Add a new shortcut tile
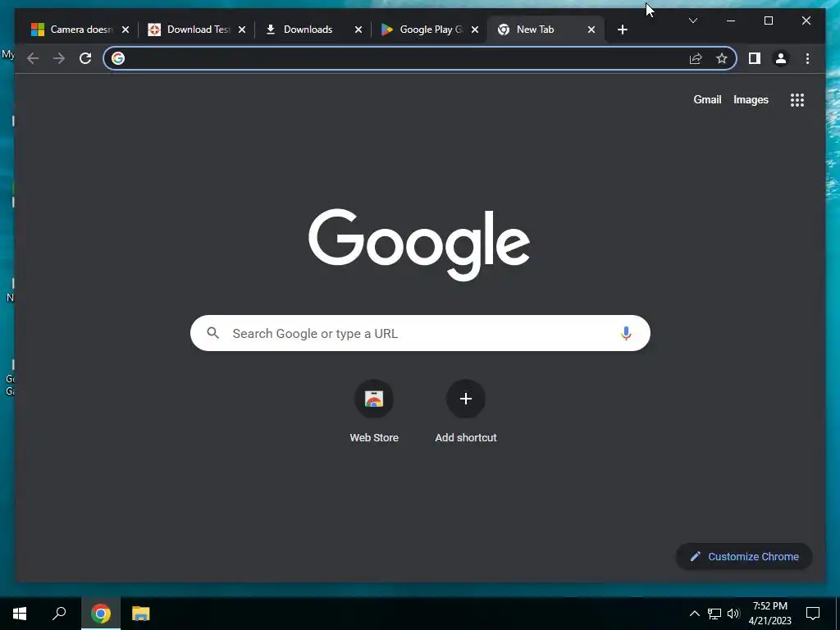The image size is (840, 630). (466, 412)
